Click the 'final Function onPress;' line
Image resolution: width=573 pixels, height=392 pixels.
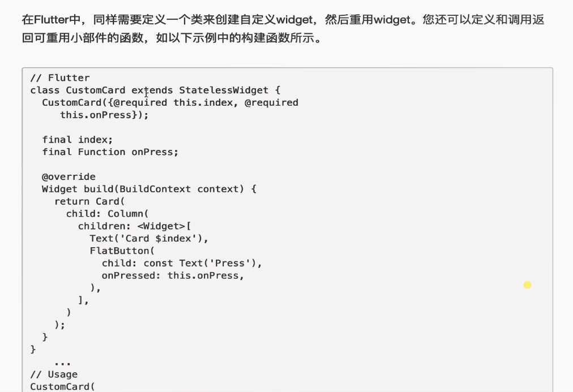(x=110, y=152)
